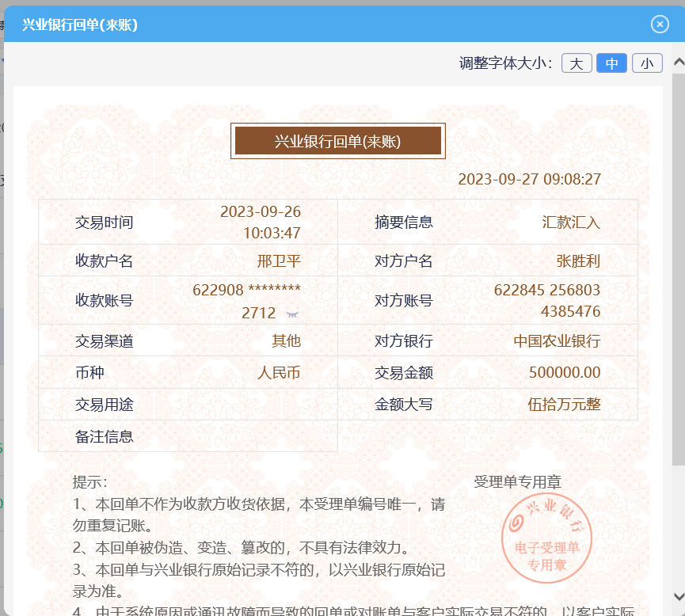Image resolution: width=685 pixels, height=616 pixels.
Task: Toggle the eye icon beside 收款账号
Action: (x=291, y=314)
